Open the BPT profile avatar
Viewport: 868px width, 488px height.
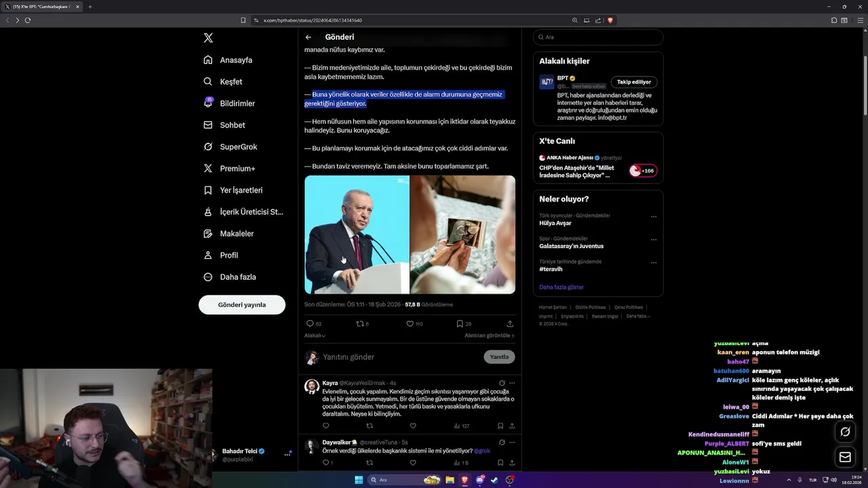(547, 82)
